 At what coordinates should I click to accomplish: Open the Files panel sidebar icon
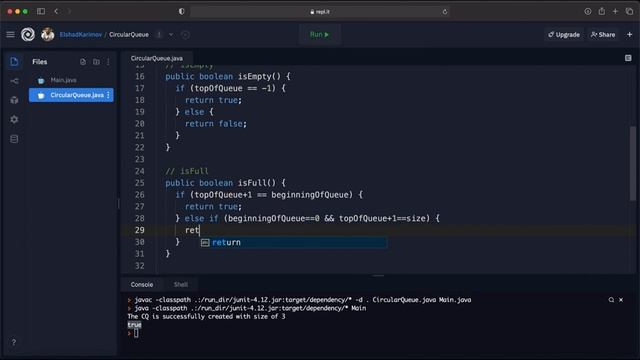coord(14,62)
